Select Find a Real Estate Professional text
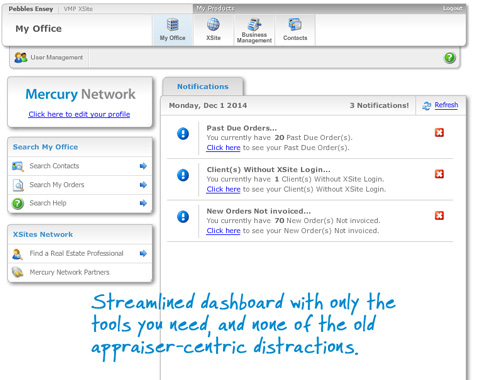 [x=76, y=254]
